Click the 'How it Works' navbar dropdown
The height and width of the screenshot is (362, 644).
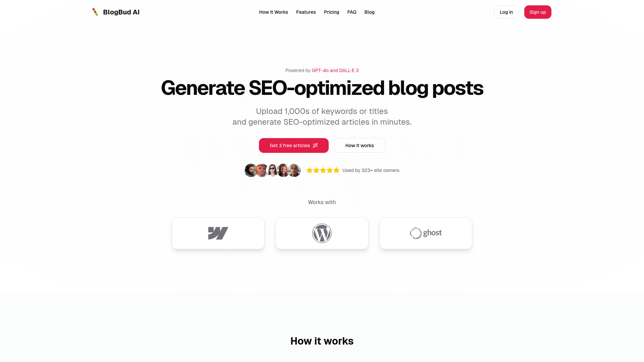(x=273, y=12)
